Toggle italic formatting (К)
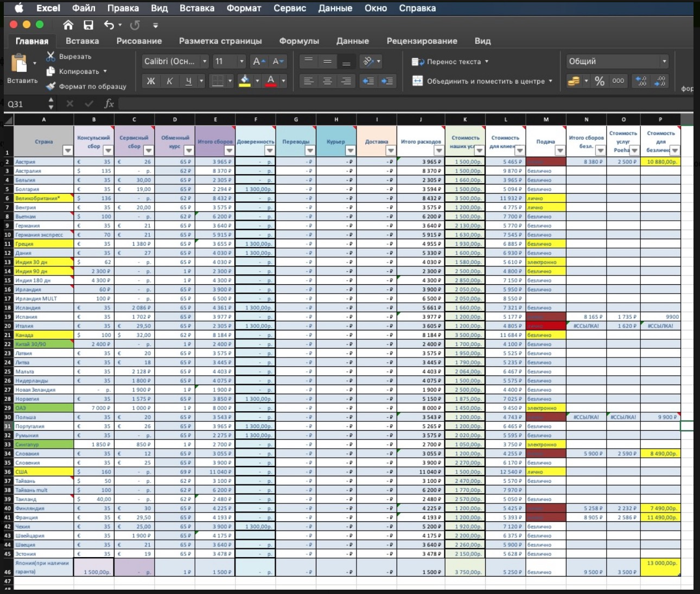 tap(170, 81)
